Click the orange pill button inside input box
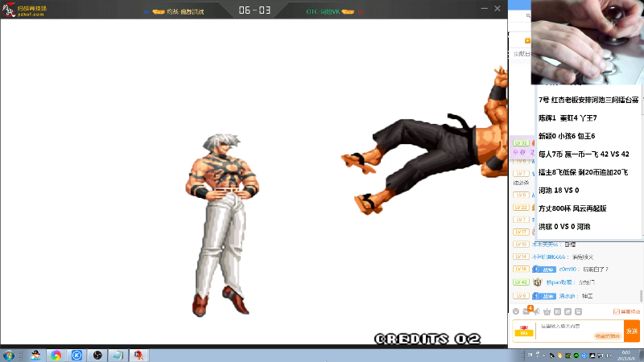Image resolution: width=644 pixels, height=362 pixels. [x=607, y=336]
